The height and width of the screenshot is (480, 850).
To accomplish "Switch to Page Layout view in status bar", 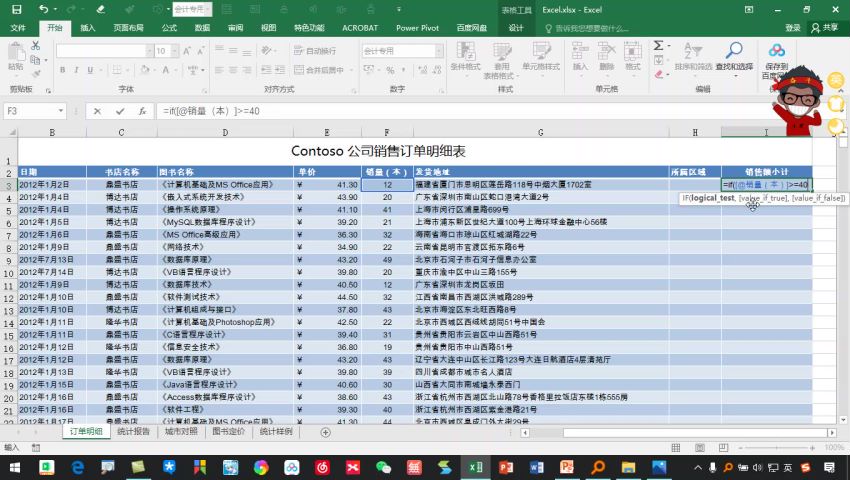I will coord(700,447).
